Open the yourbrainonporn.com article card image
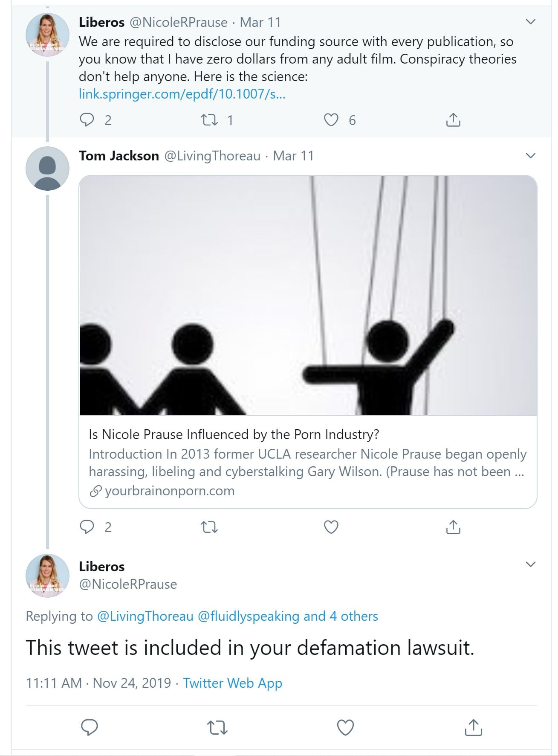Screen dimensions: 558x756 tap(308, 295)
